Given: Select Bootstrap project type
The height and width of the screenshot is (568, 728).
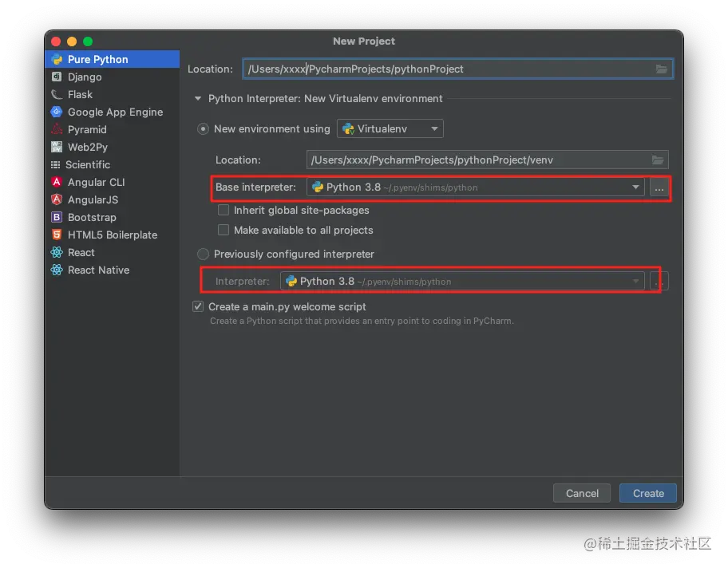Looking at the screenshot, I should point(113,217).
